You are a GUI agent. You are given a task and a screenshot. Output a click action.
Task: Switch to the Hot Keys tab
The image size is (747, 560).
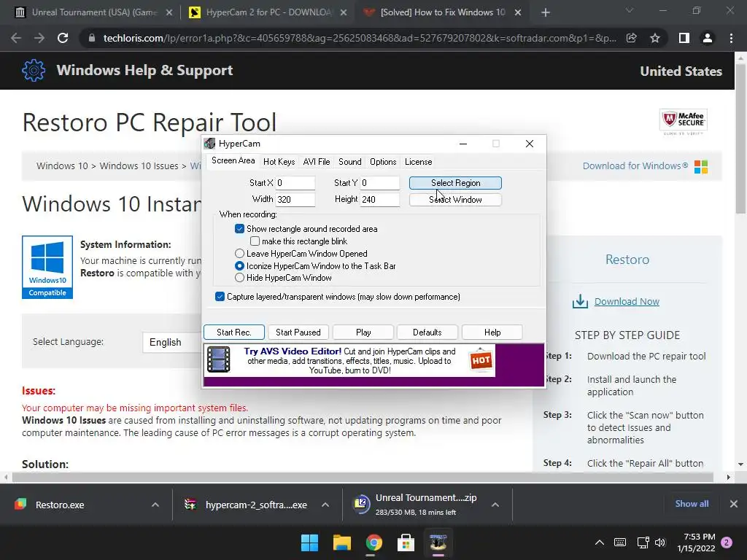[279, 162]
